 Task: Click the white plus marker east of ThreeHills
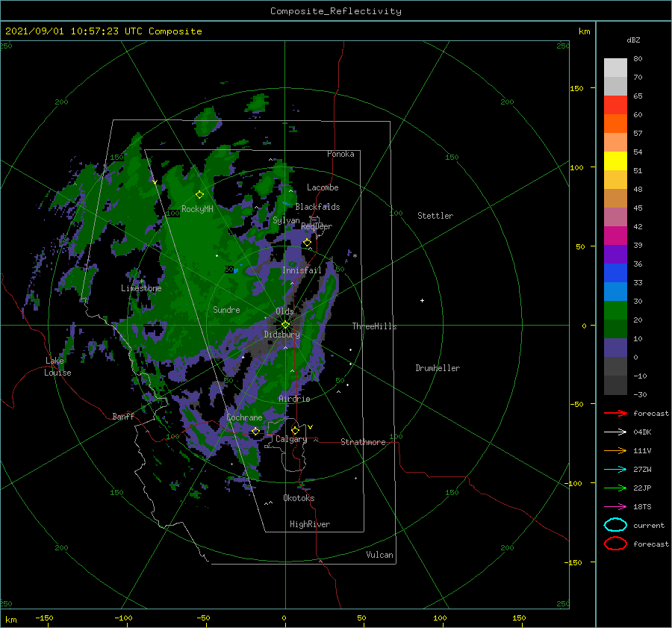pyautogui.click(x=422, y=300)
